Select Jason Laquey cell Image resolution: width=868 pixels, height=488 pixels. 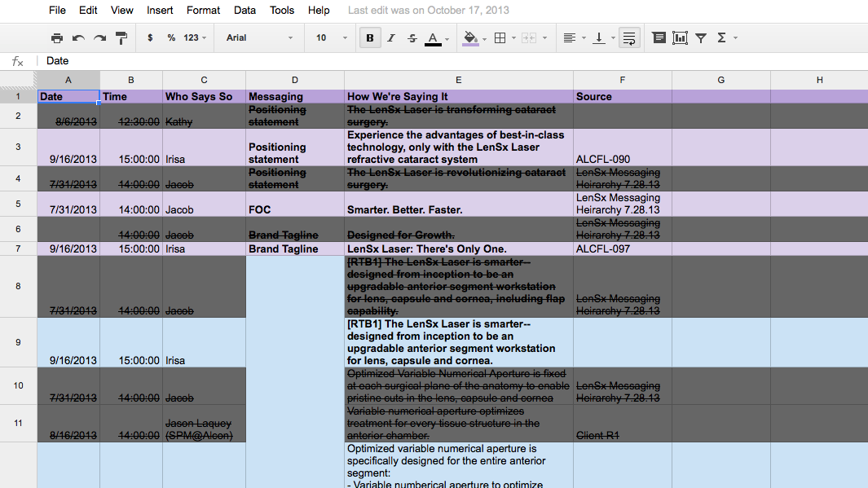click(x=204, y=424)
